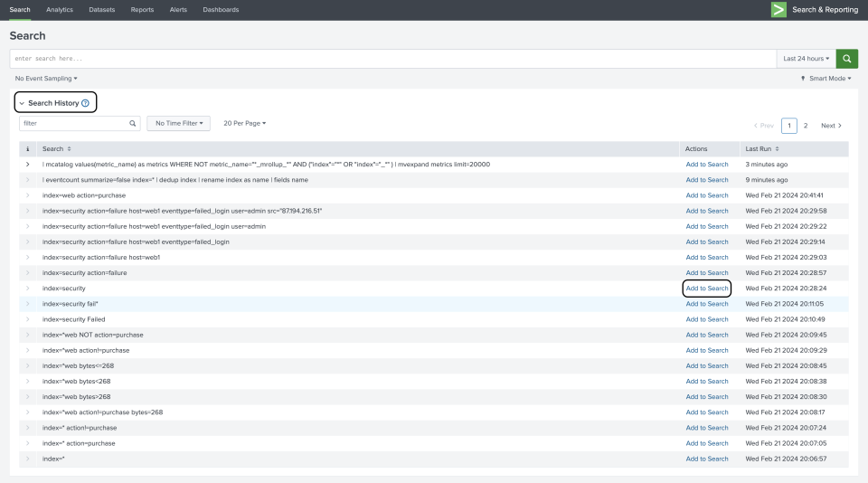
Task: Expand the mcatalog values search row
Action: (28, 165)
